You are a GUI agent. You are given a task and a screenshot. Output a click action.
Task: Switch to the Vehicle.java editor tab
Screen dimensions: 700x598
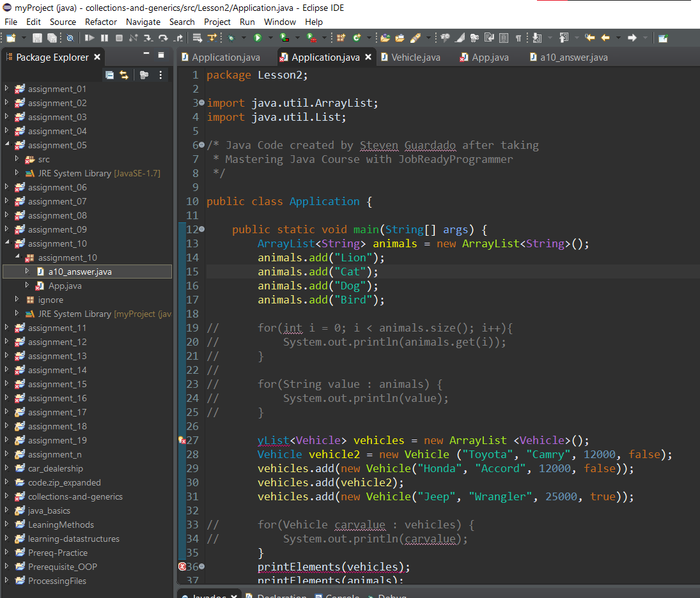coord(416,57)
